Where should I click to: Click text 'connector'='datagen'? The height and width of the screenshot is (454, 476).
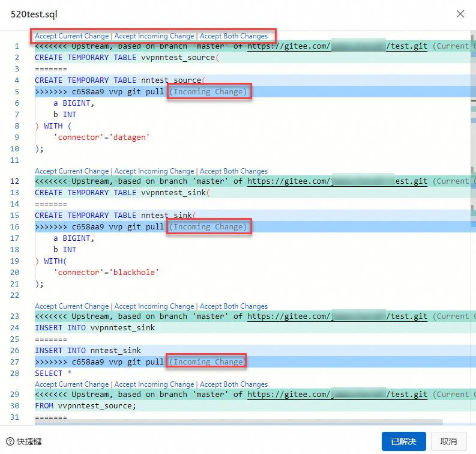[101, 138]
